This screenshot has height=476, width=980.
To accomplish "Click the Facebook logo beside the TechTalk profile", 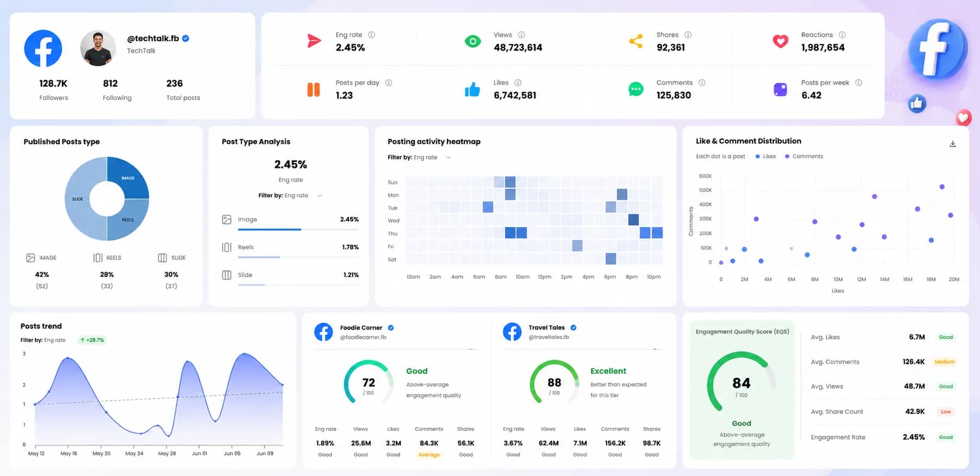I will tap(43, 48).
